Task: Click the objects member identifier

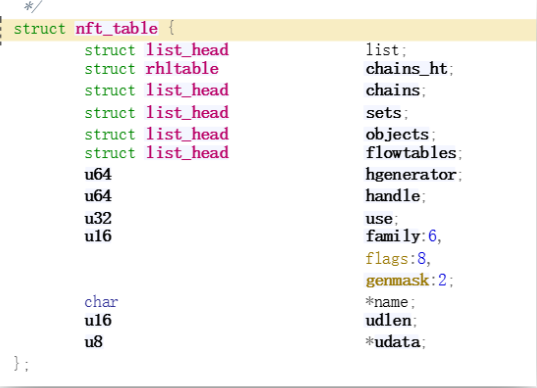Action: [397, 134]
